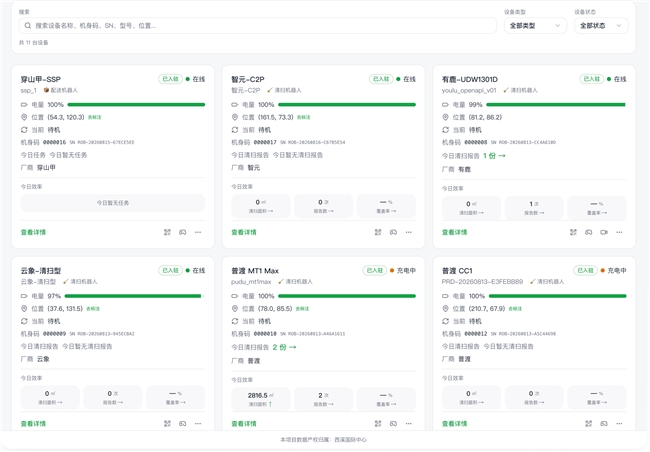This screenshot has width=650, height=452.
Task: Open QR code icon on 有鹿-UDW1301D card
Action: click(573, 232)
